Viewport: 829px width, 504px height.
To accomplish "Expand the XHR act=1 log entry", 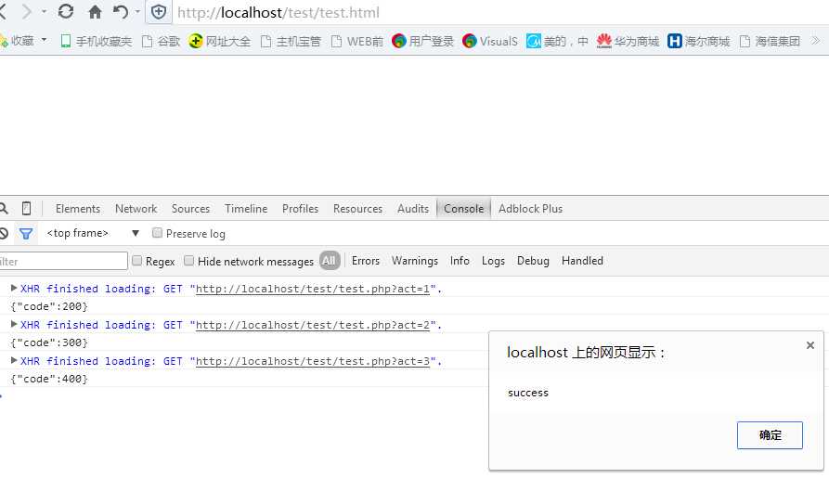I will coord(14,288).
